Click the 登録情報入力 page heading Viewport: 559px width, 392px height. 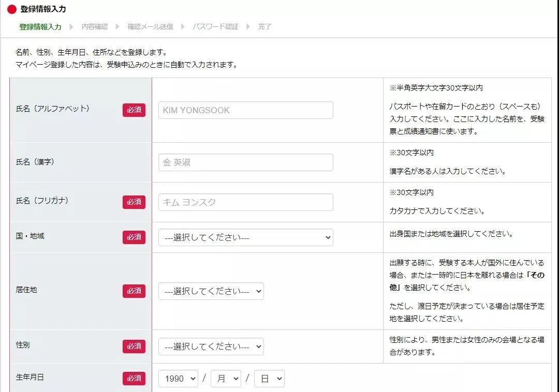click(x=43, y=9)
